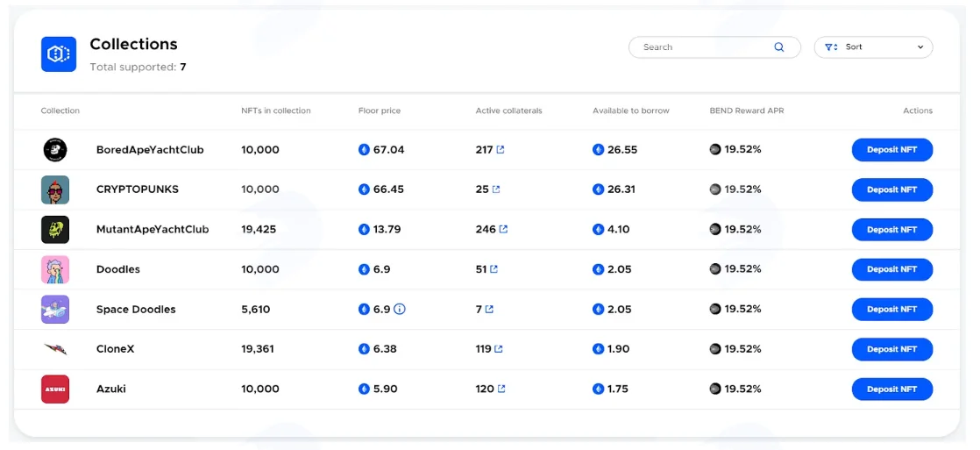Viewport: 980px width, 450px height.
Task: Click 19.52% APR in CRYPTOPUNKS row
Action: coord(742,189)
